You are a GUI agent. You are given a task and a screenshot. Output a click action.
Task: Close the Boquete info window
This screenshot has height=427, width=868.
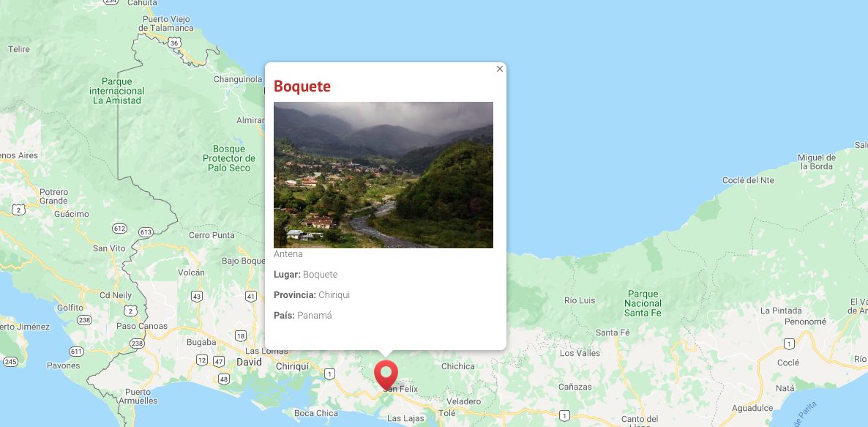tap(499, 70)
